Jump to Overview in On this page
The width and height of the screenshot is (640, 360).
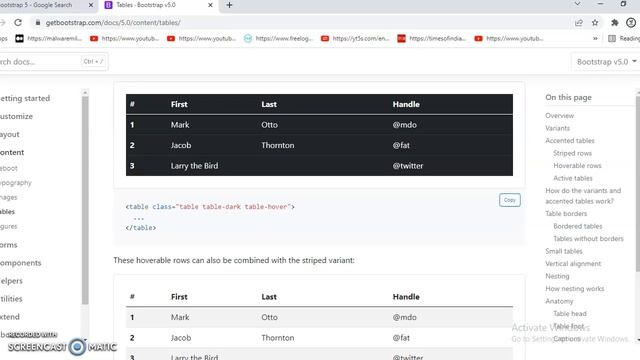coord(560,116)
